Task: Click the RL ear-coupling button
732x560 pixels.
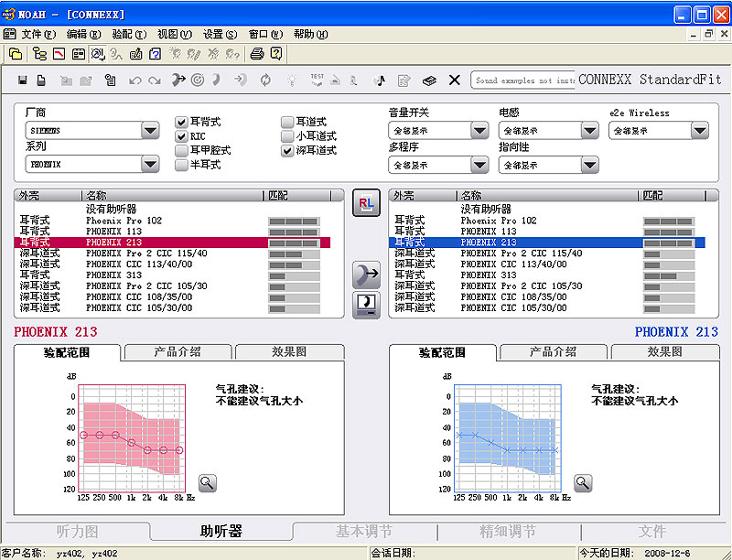Action: click(x=366, y=202)
